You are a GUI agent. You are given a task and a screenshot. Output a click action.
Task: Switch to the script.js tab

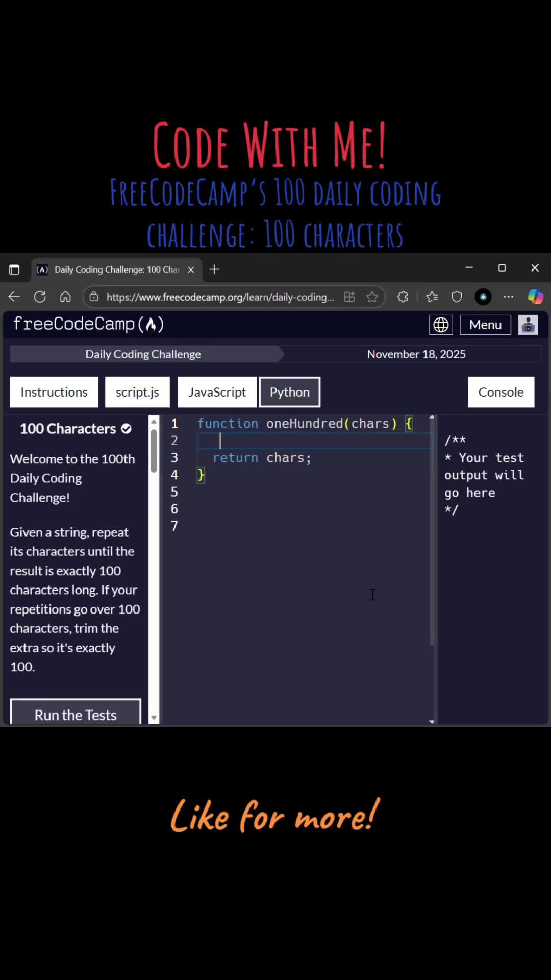137,392
